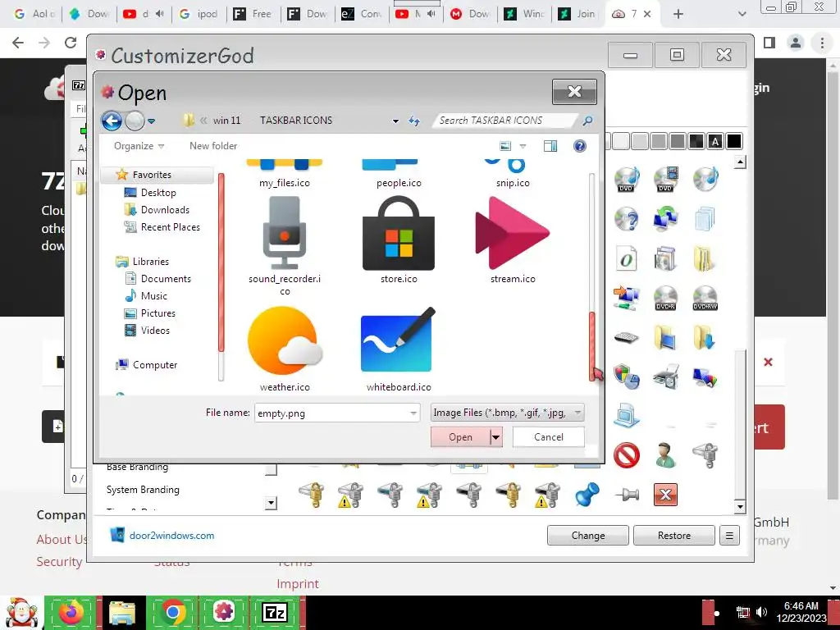The width and height of the screenshot is (840, 630).
Task: Expand the address path dropdown
Action: click(395, 121)
